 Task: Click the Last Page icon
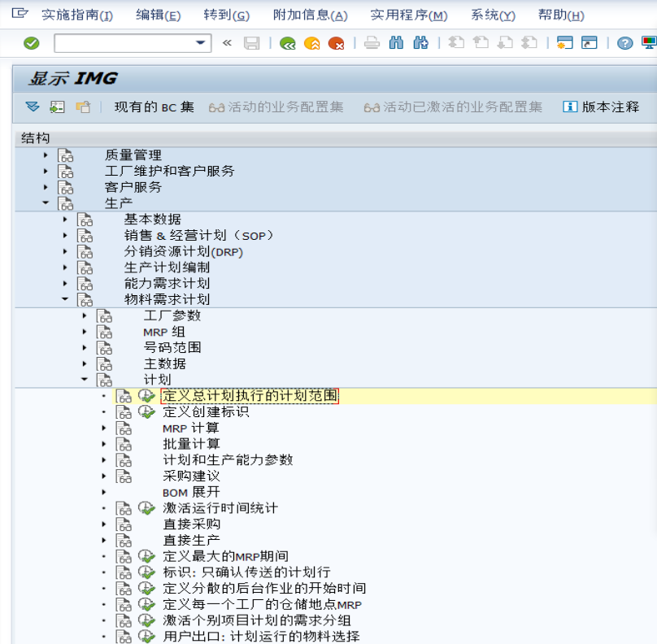pos(529,43)
